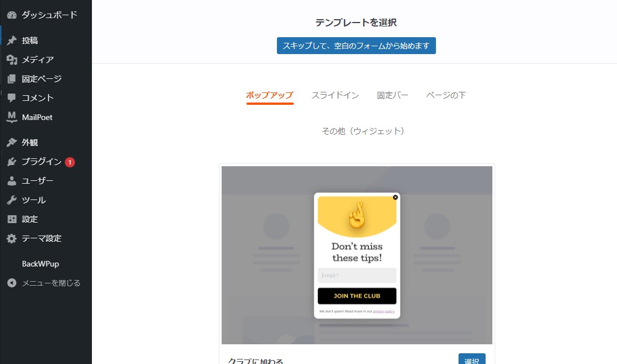The width and height of the screenshot is (617, 364).
Task: Open Media via its sidebar icon
Action: pyautogui.click(x=12, y=60)
